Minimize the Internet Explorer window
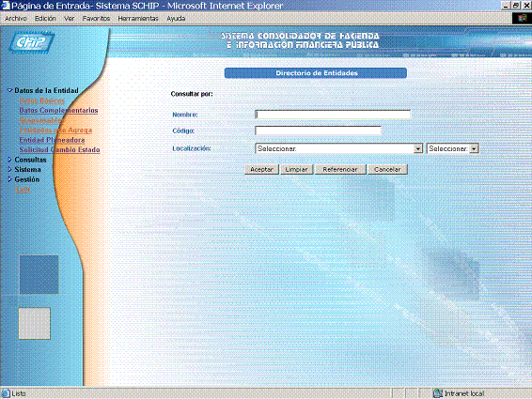532x399 pixels. [507, 6]
